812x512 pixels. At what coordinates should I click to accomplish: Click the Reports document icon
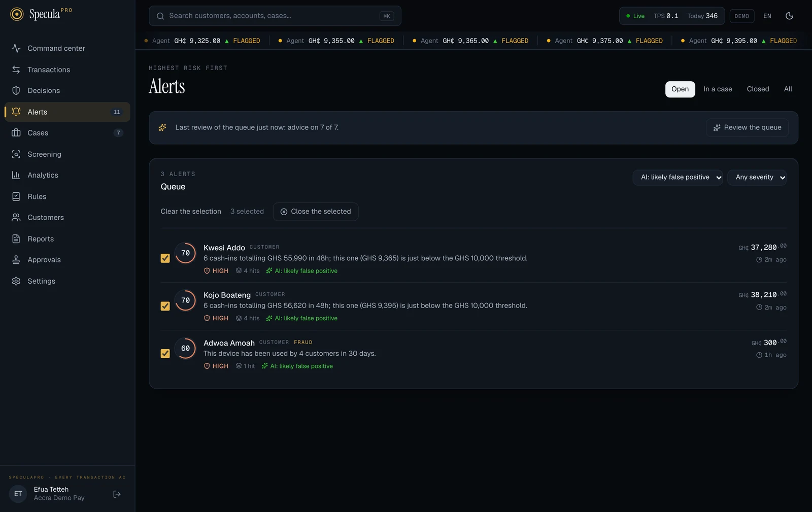point(16,238)
